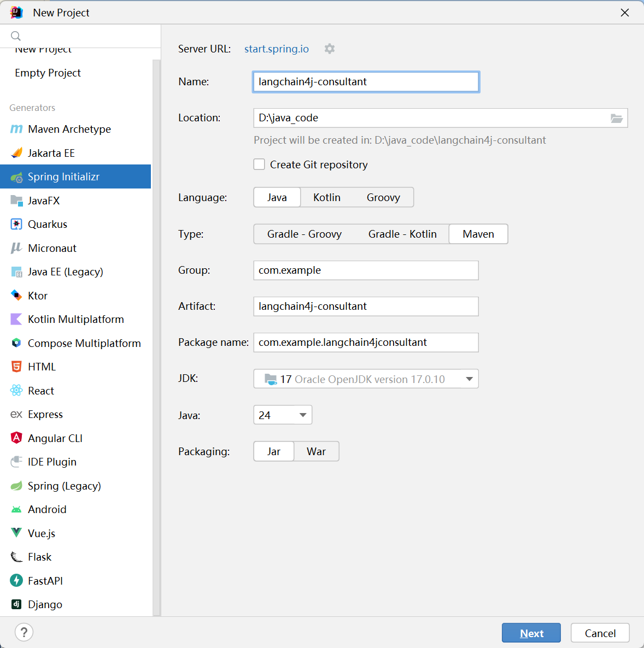Select Empty Project in the list
The width and height of the screenshot is (644, 648).
[75, 73]
